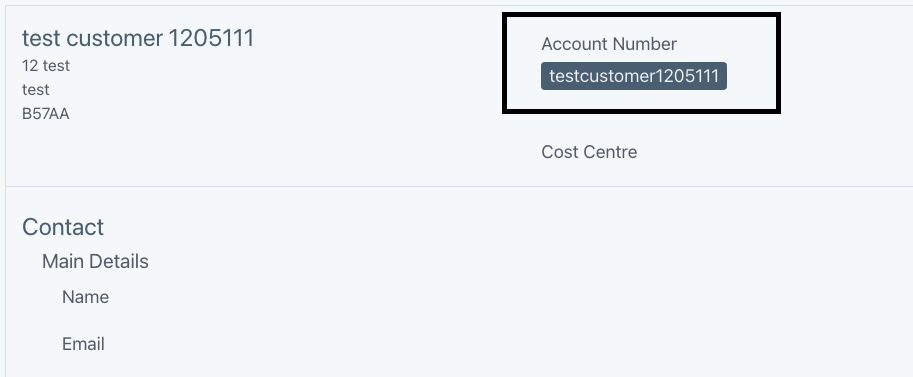Select the "test customer 1205111" heading
Screen dimensions: 913x377
click(138, 38)
